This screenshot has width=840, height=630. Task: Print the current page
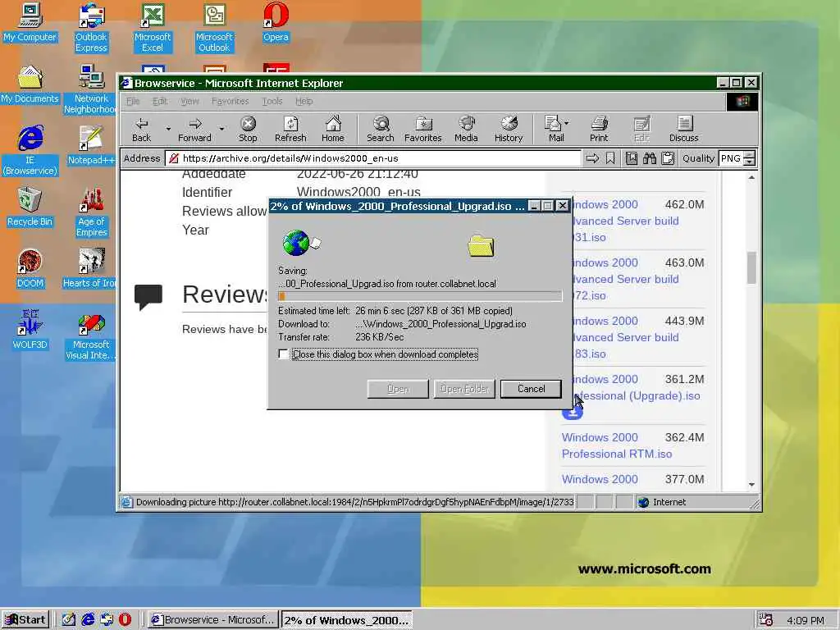pos(599,130)
